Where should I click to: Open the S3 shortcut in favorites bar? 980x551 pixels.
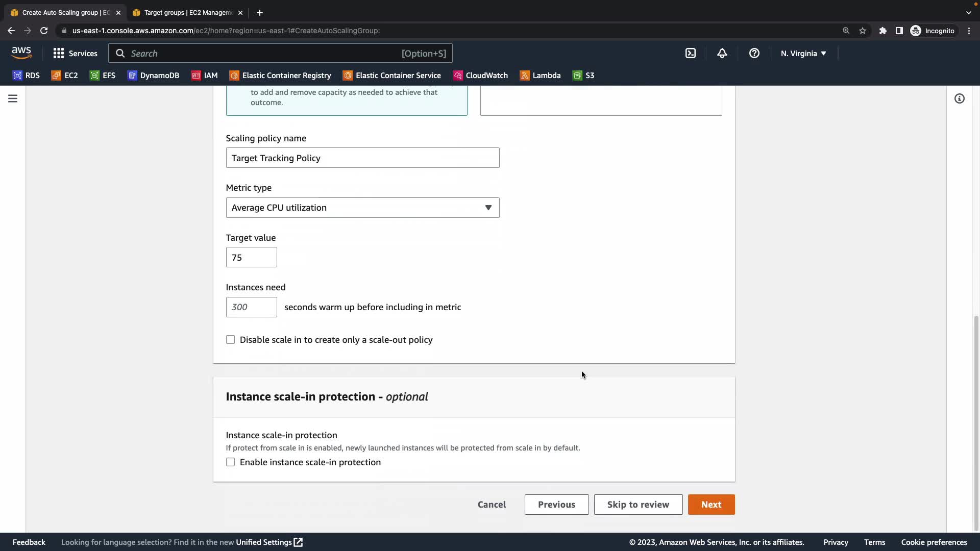coord(583,76)
